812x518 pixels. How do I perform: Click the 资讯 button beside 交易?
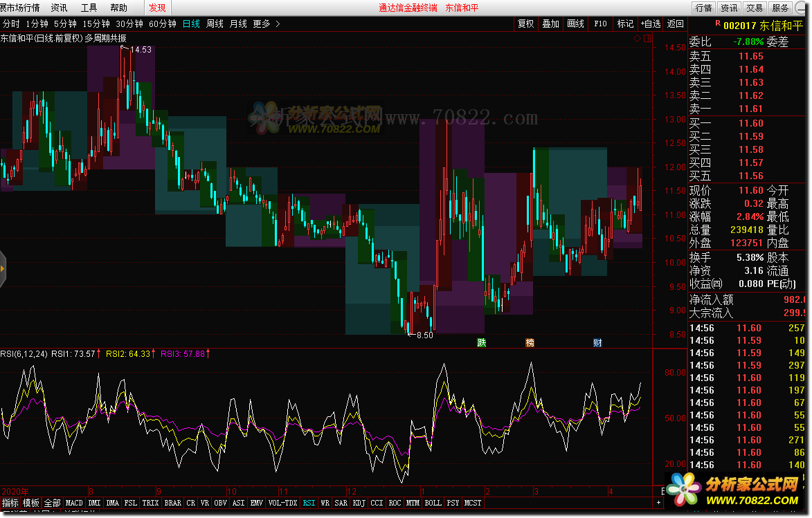[729, 8]
